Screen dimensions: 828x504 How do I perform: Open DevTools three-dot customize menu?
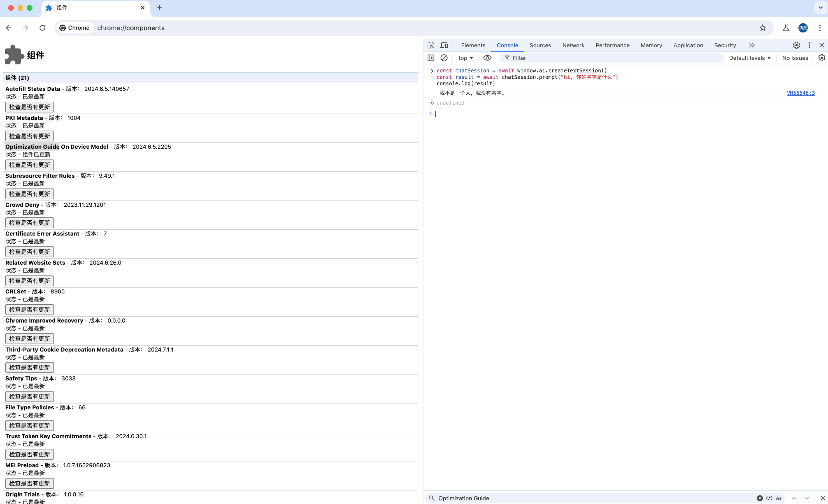pyautogui.click(x=810, y=45)
